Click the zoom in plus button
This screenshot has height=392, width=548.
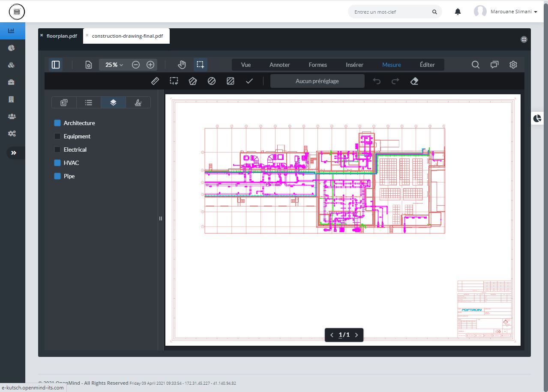(150, 65)
